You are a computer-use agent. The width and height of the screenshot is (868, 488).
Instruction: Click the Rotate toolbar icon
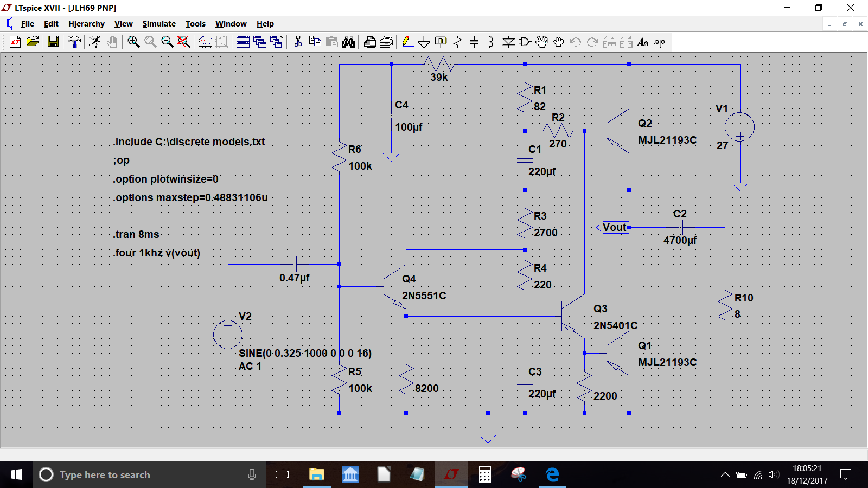coord(609,42)
